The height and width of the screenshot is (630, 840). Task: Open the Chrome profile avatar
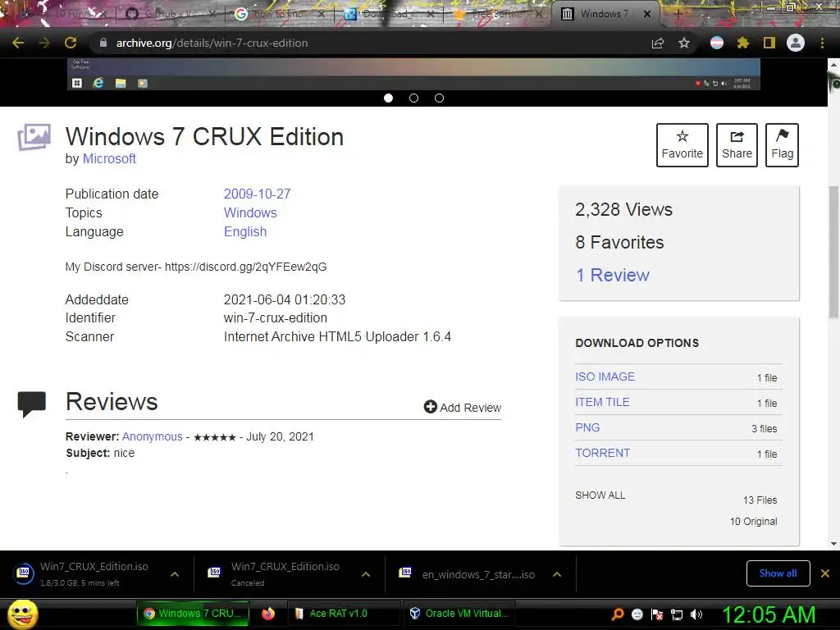click(796, 43)
